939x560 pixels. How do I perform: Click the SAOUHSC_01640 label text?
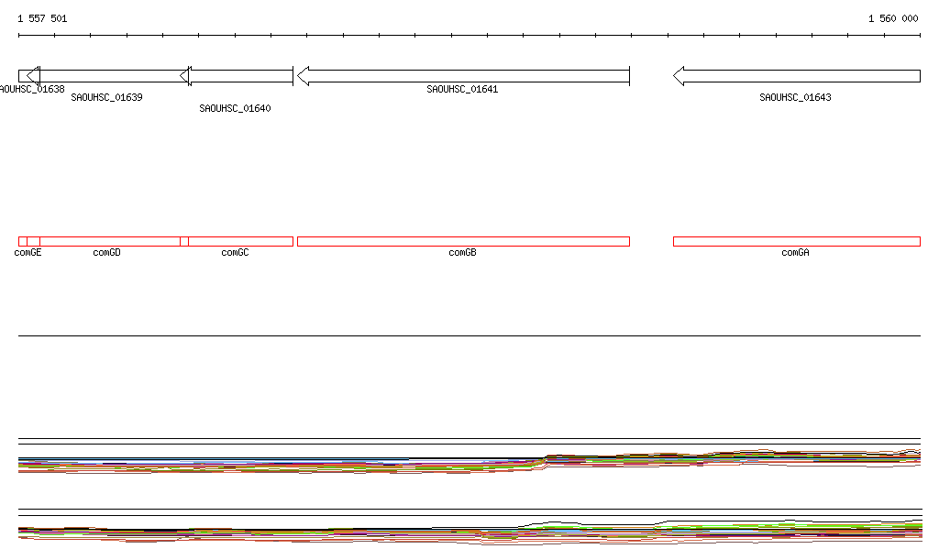click(235, 108)
